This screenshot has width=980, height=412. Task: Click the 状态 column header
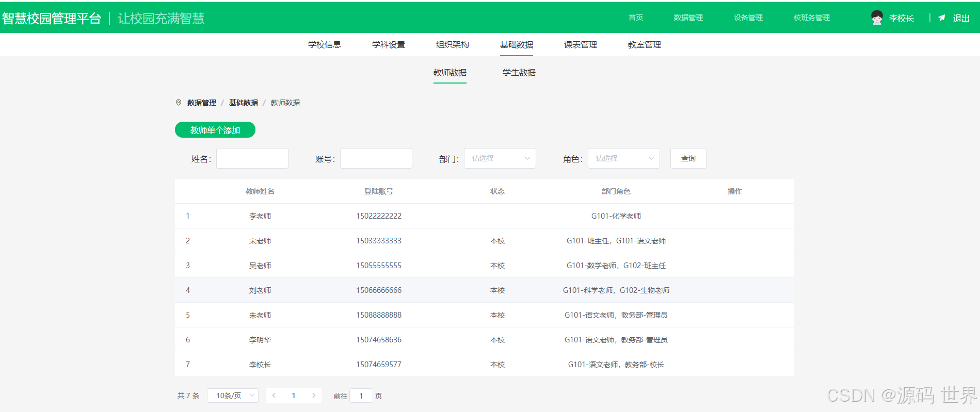click(497, 191)
